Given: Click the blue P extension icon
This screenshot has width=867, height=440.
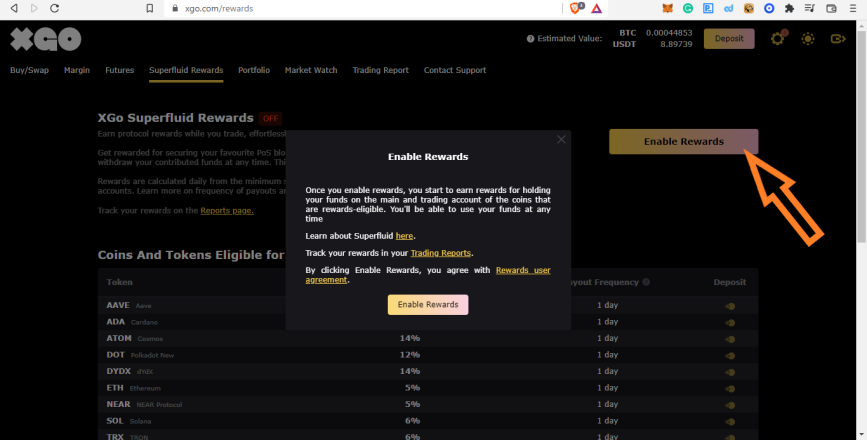Looking at the screenshot, I should point(708,8).
